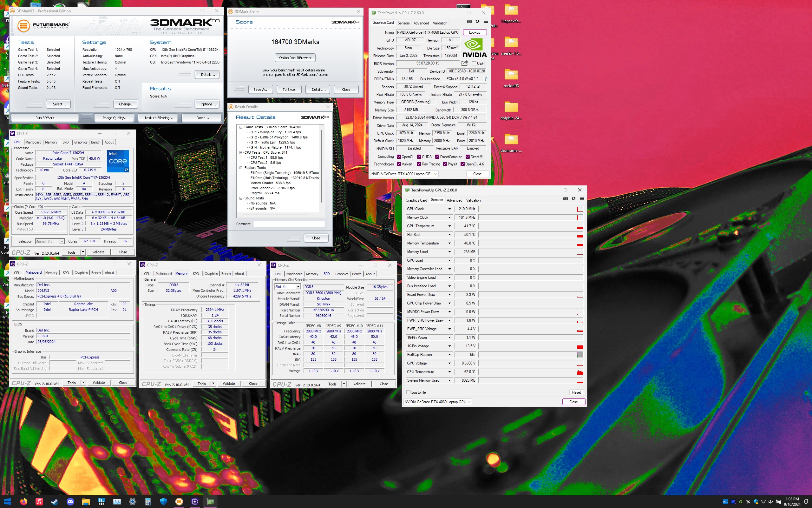This screenshot has height=508, width=812.
Task: Toggle the UEFI checkbox in GPU-Z
Action: point(474,63)
